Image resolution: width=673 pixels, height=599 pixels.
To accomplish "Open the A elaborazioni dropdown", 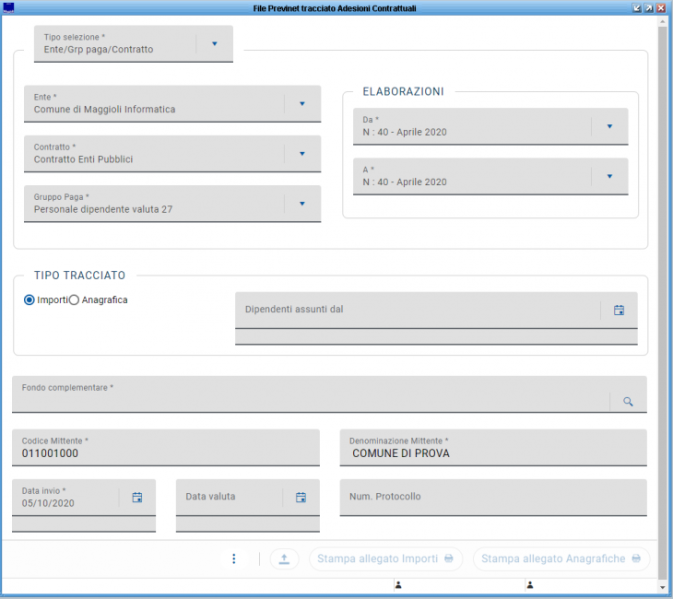I will pyautogui.click(x=609, y=176).
